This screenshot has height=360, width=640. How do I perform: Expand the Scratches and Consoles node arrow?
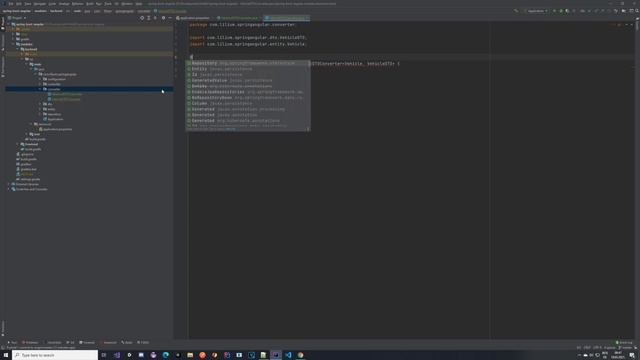(9, 189)
